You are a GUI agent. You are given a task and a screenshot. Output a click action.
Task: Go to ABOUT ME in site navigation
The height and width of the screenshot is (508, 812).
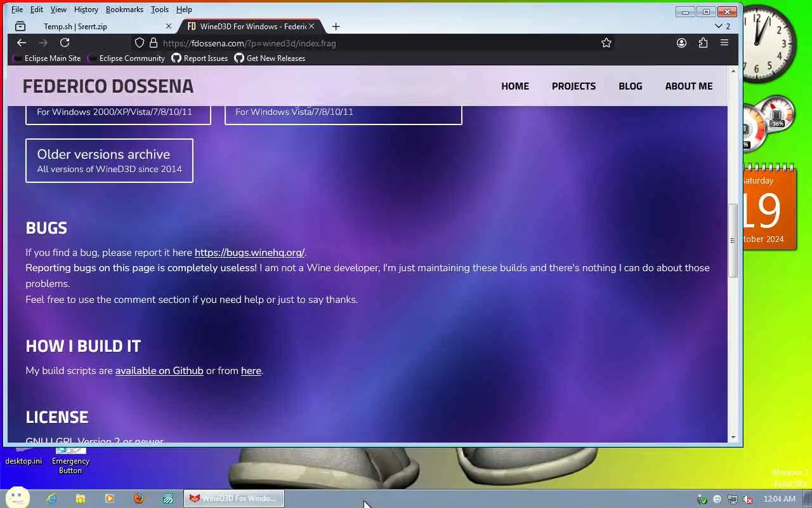coord(689,86)
